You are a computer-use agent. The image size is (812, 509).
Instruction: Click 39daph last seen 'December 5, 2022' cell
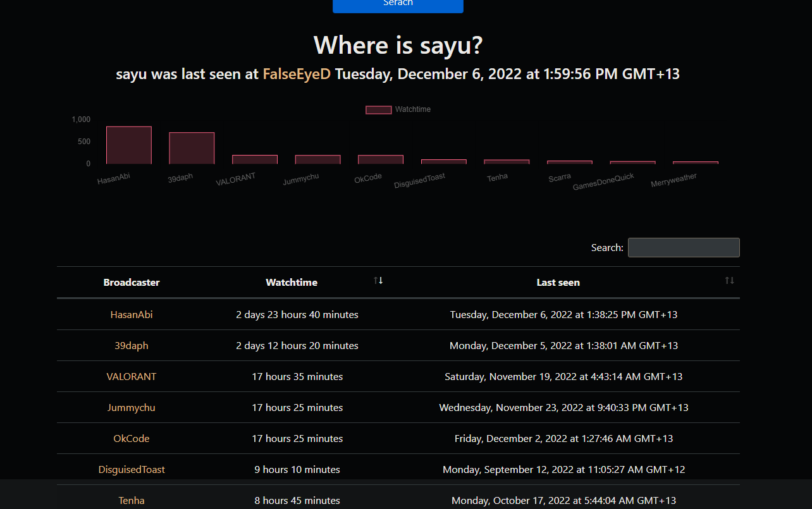(x=563, y=345)
